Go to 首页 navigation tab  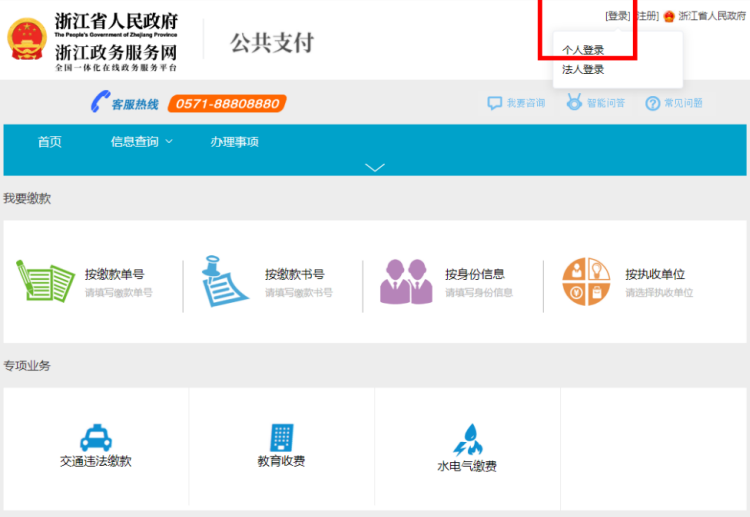click(x=50, y=142)
